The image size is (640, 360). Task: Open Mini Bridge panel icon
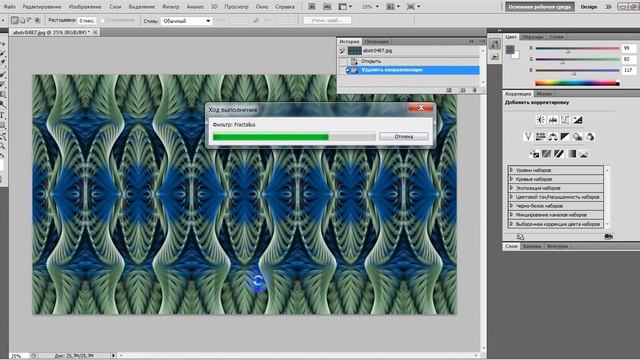click(x=327, y=7)
